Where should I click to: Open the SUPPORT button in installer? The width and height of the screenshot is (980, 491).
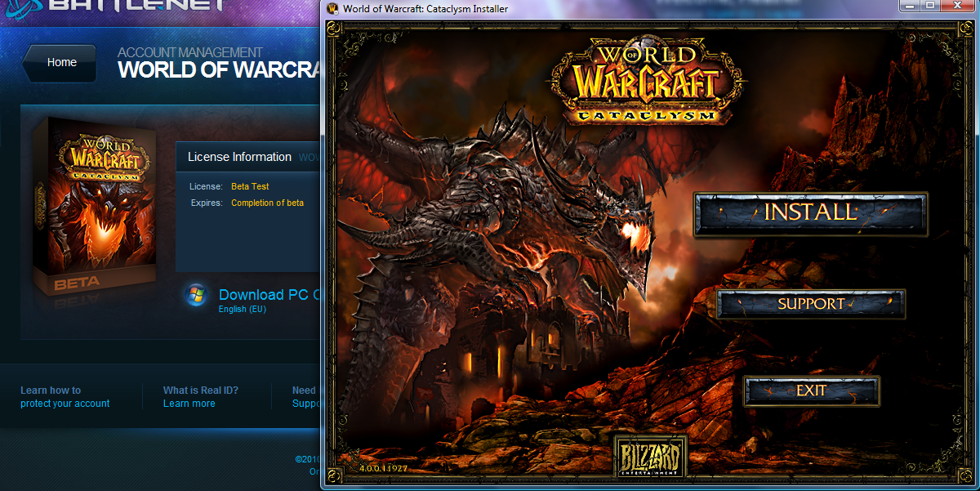click(x=811, y=304)
